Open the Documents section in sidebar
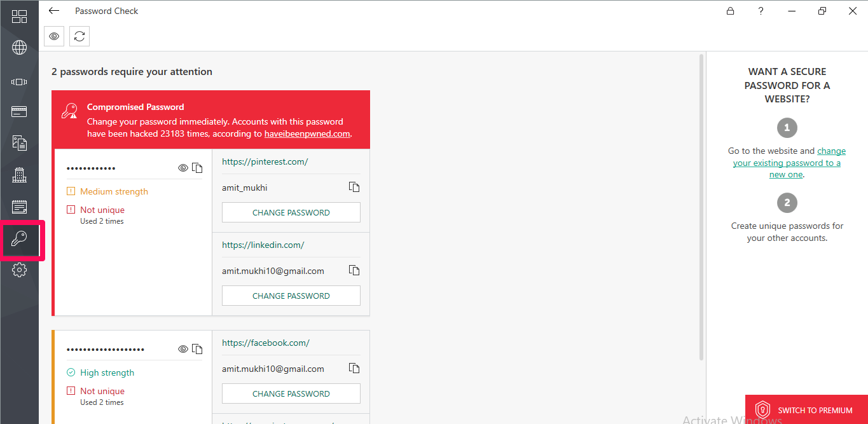Screen dimensions: 868x424 coord(19,142)
